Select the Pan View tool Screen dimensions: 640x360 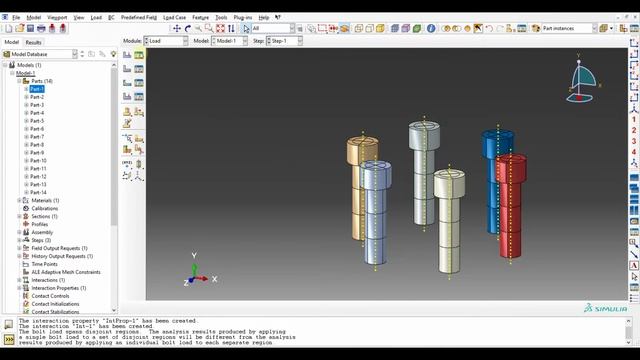pyautogui.click(x=177, y=28)
